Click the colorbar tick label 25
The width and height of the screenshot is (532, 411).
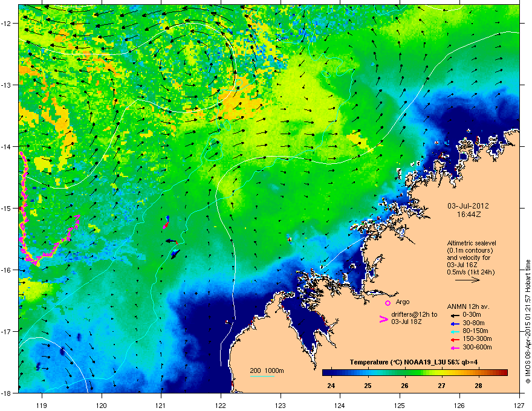click(x=368, y=386)
